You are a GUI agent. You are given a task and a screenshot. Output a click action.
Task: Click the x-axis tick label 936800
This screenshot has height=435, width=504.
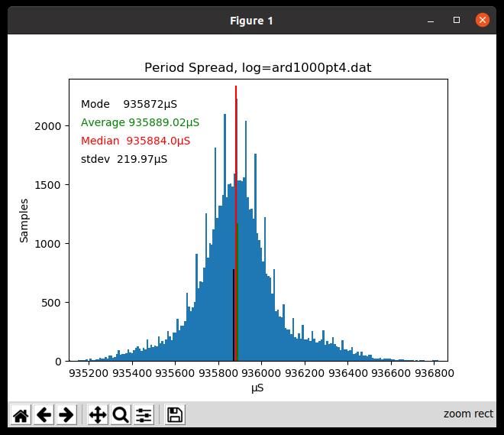(435, 373)
